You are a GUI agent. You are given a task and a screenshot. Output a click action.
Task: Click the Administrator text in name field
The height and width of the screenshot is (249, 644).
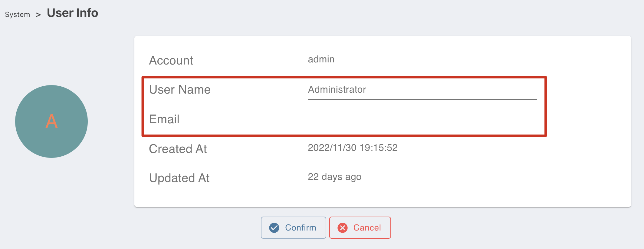coord(337,89)
